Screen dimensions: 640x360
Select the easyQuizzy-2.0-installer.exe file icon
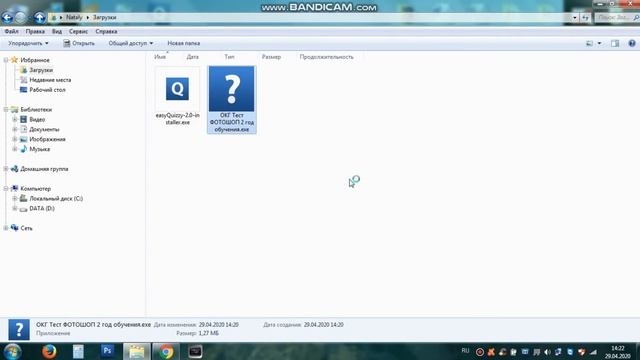coord(178,89)
